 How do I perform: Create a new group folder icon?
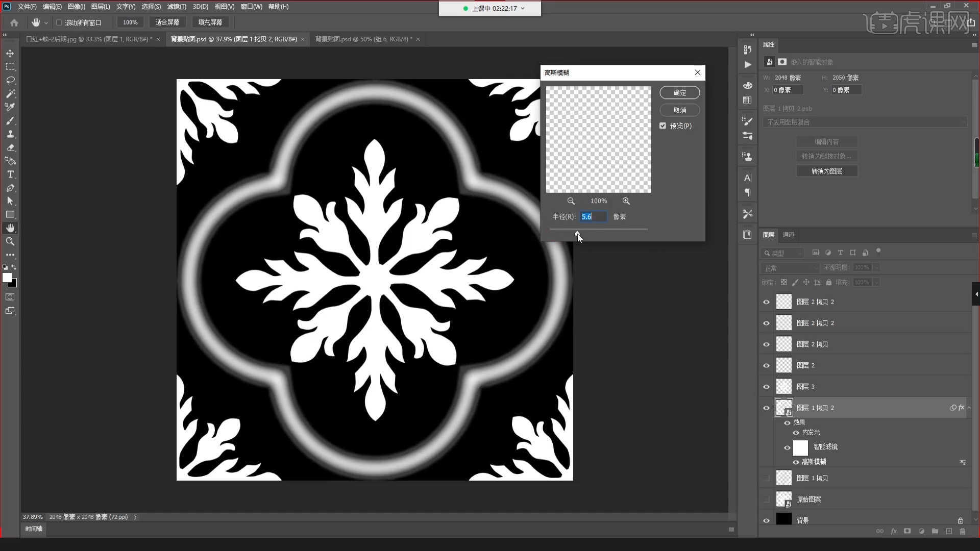[935, 531]
